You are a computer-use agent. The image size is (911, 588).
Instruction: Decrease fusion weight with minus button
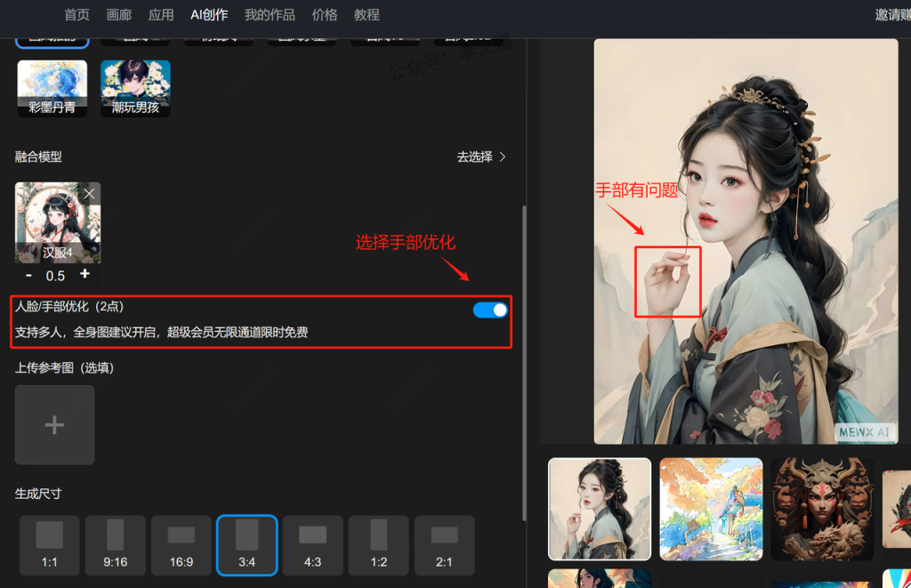tap(28, 275)
